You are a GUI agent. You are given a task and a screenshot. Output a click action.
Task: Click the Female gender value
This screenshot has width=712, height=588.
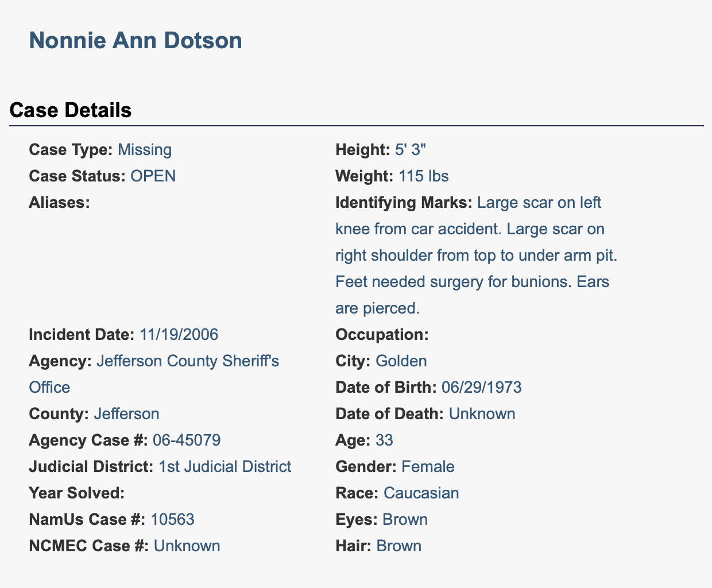[x=428, y=467]
